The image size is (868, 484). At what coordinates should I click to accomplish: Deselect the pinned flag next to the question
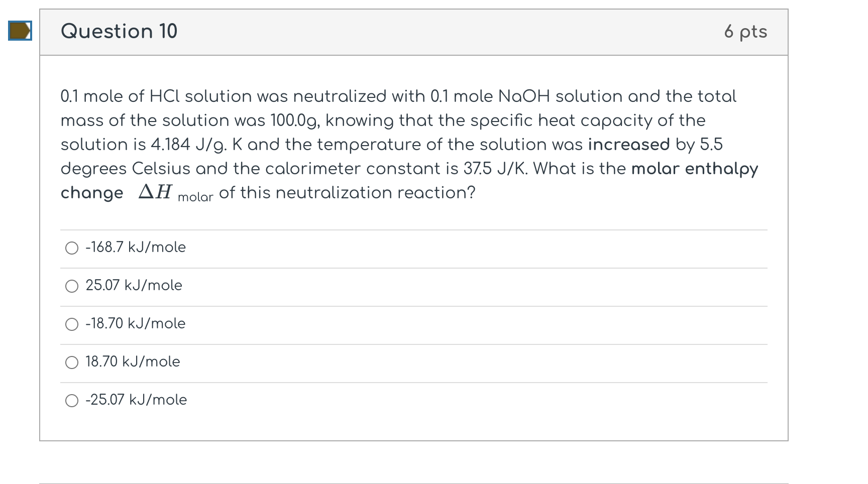point(20,31)
